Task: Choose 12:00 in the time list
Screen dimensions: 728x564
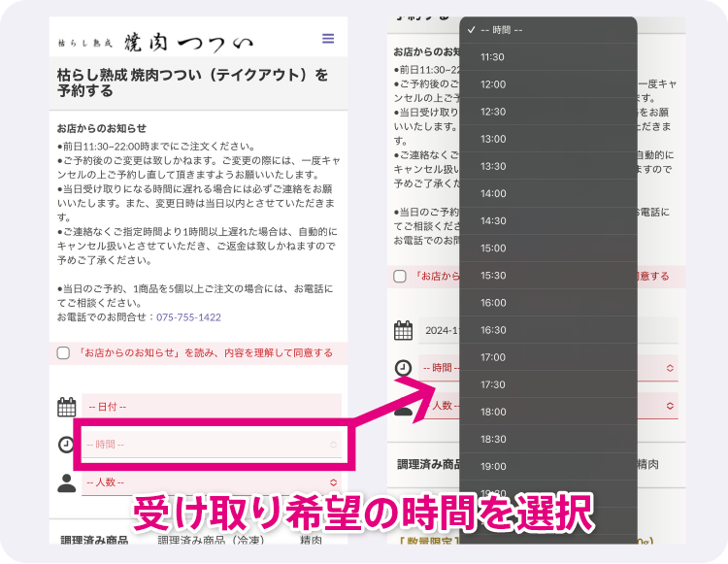Action: coord(492,84)
